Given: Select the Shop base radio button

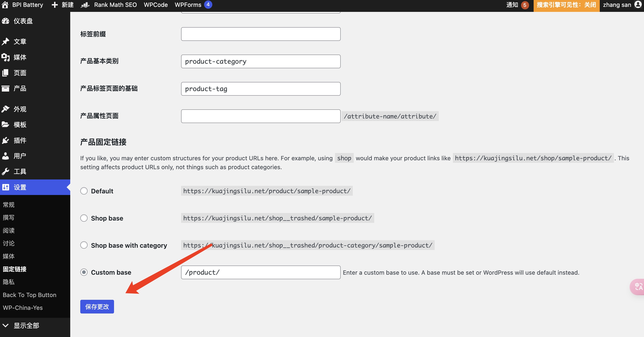Looking at the screenshot, I should tap(84, 218).
